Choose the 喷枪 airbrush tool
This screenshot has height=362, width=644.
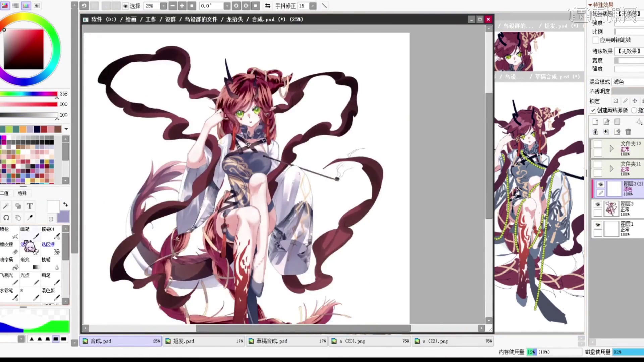point(9,233)
